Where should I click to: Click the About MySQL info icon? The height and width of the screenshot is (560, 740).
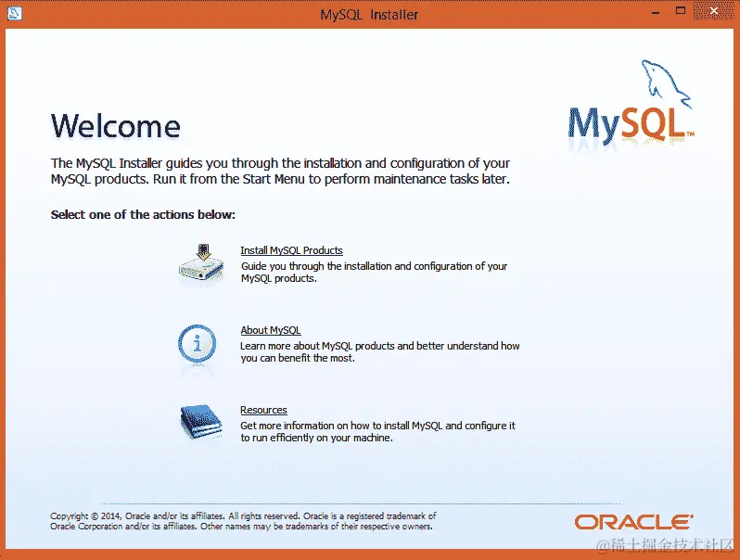pos(198,344)
